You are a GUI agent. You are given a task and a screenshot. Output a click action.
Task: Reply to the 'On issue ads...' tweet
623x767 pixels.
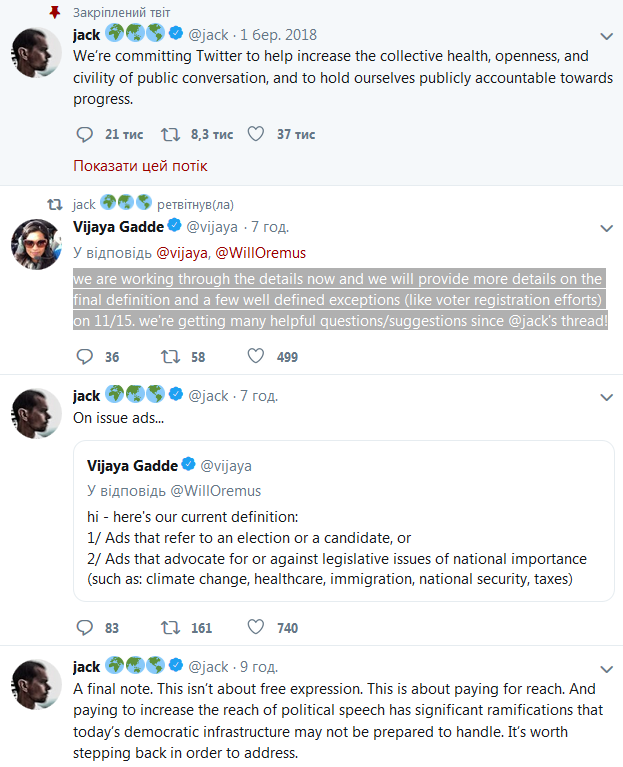pos(84,628)
